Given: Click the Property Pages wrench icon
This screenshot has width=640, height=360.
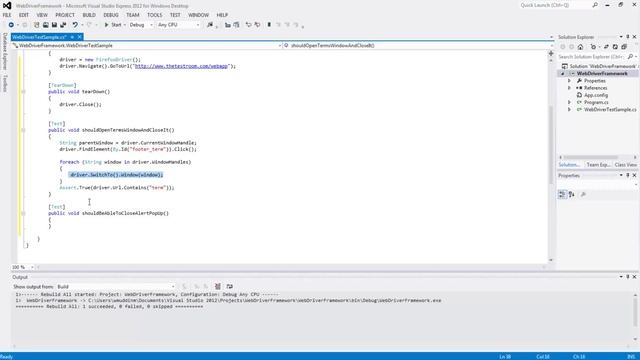Looking at the screenshot, I should [583, 195].
